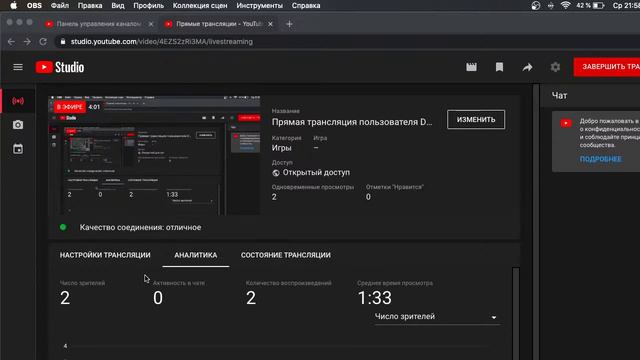Open the Правка menu
Screen dimensions: 640x360
point(90,6)
